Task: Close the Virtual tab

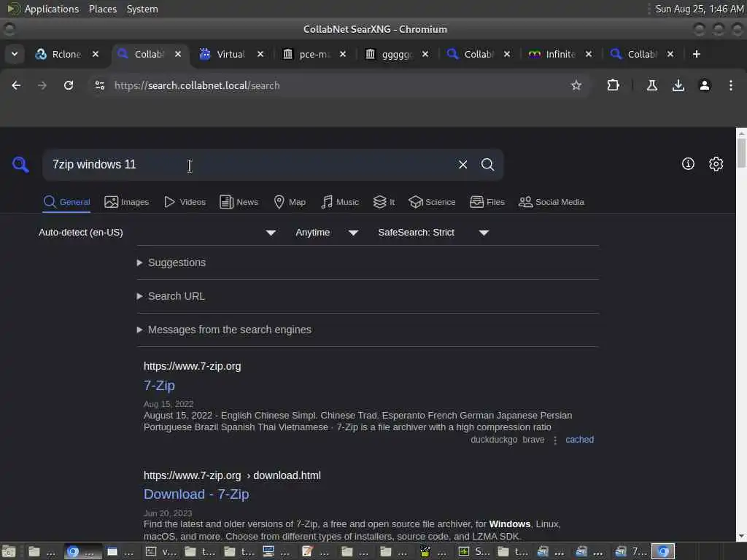Action: [260, 54]
